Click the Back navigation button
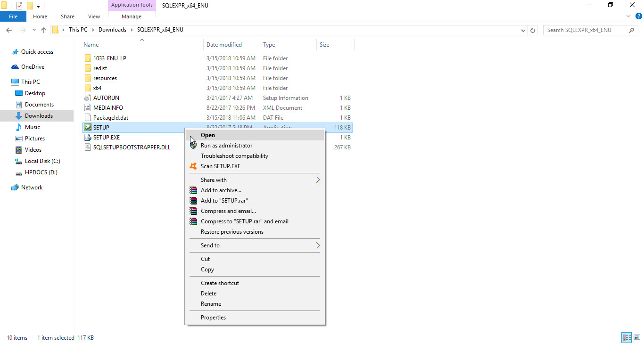The image size is (644, 343). (x=9, y=30)
